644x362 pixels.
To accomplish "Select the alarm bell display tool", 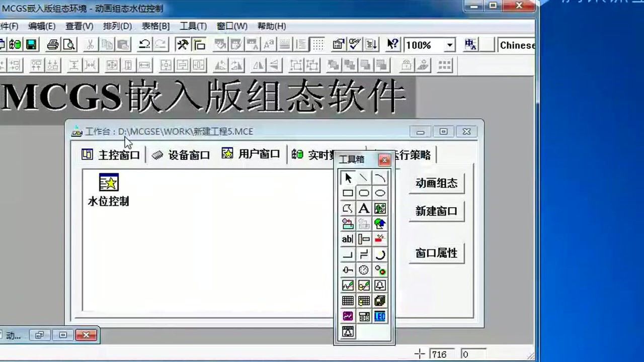I will pos(380,286).
